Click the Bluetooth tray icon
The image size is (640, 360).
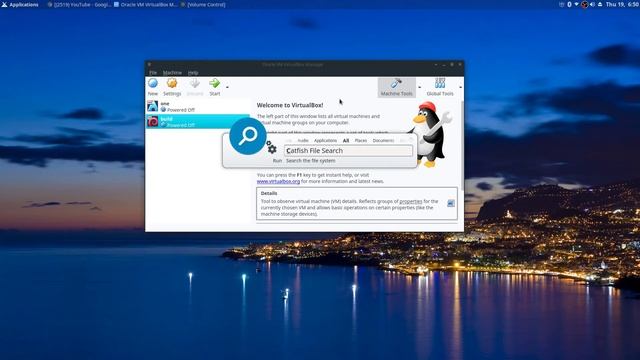coord(569,4)
